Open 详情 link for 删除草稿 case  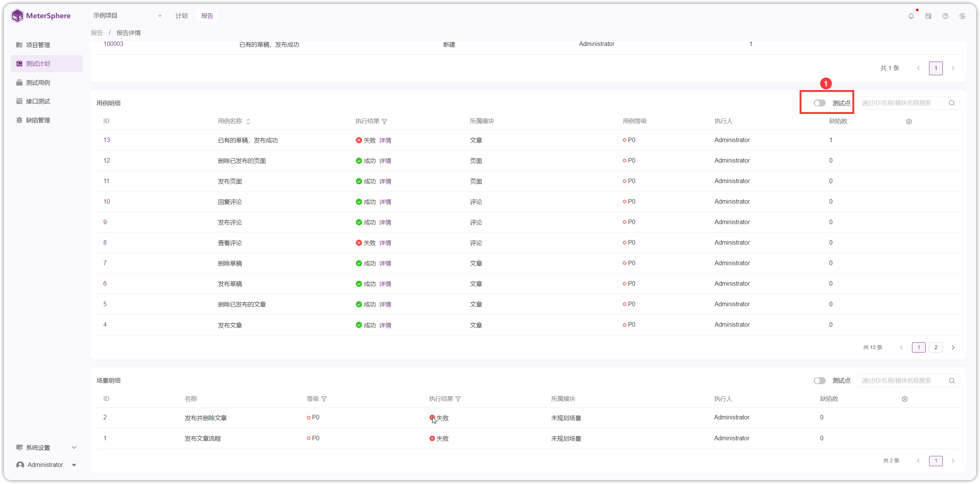pos(385,263)
